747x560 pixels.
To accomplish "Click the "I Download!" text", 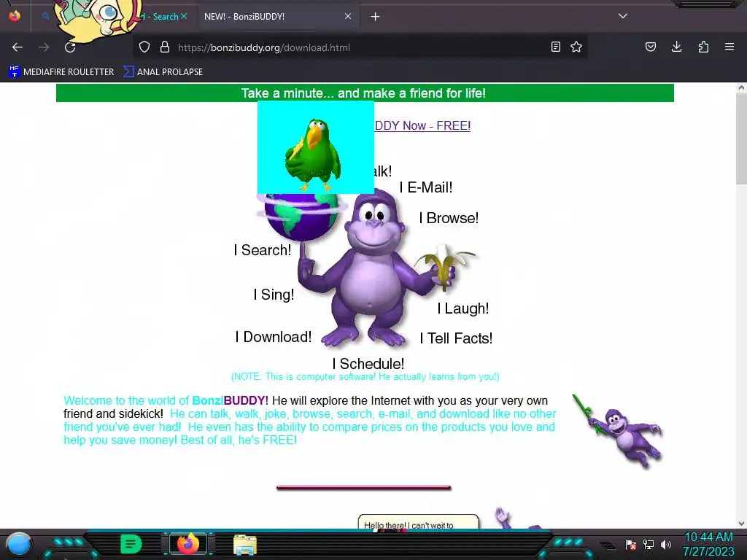I will click(x=274, y=337).
